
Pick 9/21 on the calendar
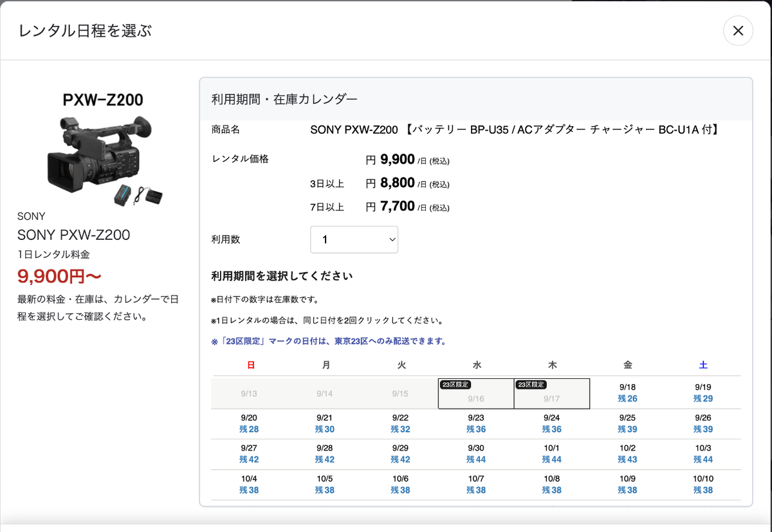[x=325, y=423]
